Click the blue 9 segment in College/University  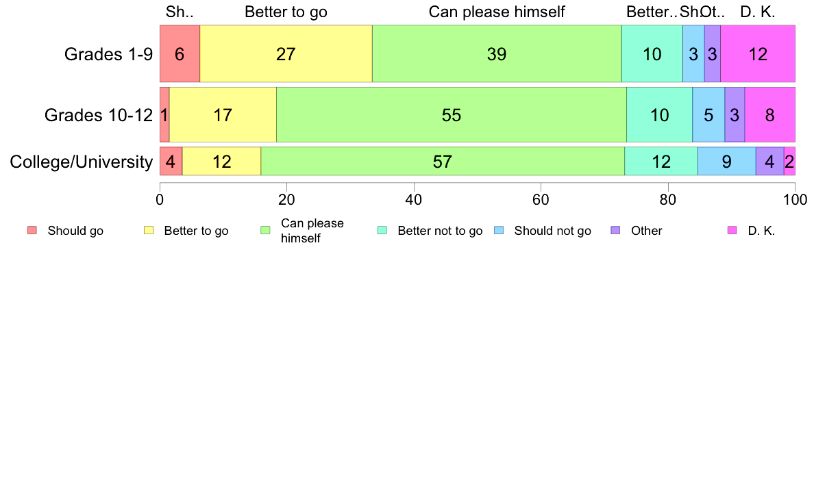[727, 162]
